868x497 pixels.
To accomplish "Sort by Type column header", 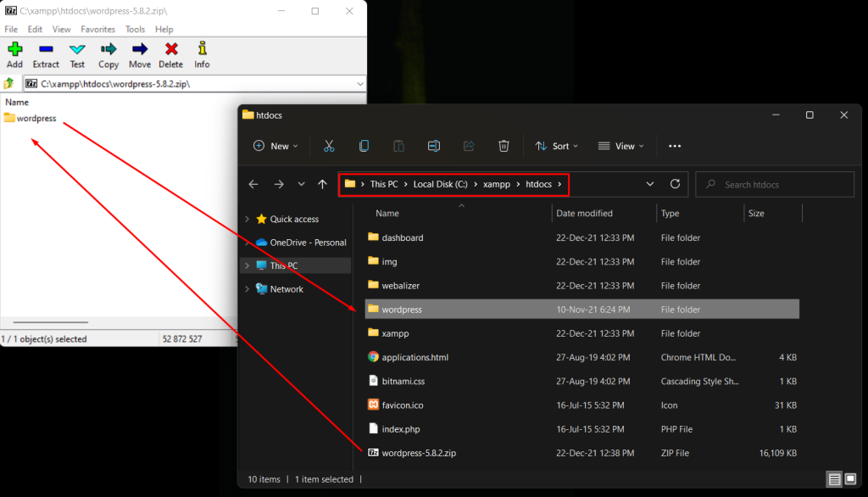I will tap(670, 214).
